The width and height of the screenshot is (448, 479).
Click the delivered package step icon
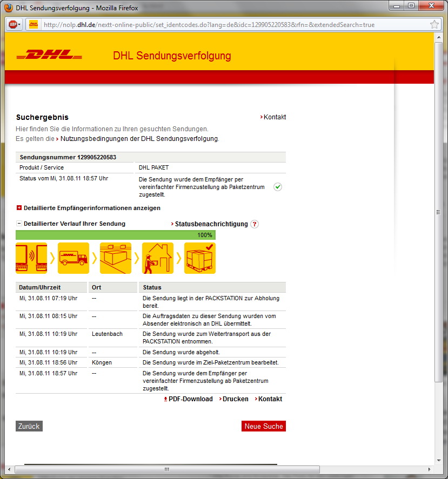click(x=200, y=258)
